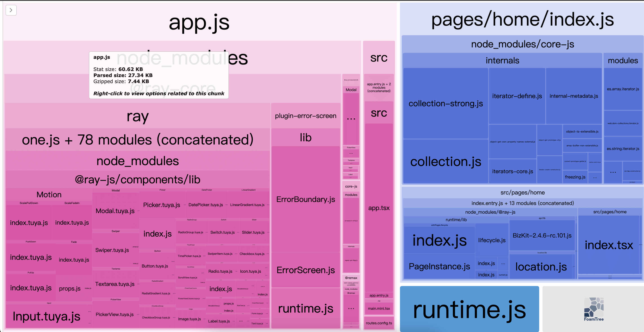Click the iterator-define.js module
The image size is (644, 332).
click(x=517, y=96)
